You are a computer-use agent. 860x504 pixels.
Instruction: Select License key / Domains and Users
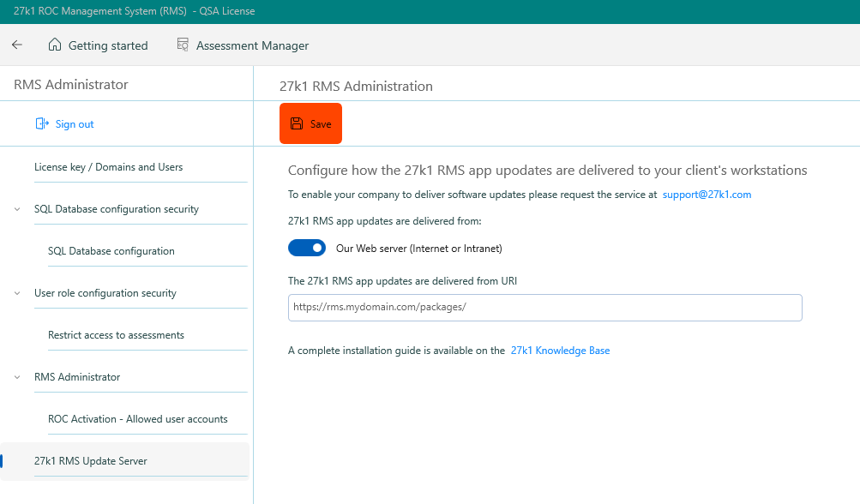tap(108, 167)
